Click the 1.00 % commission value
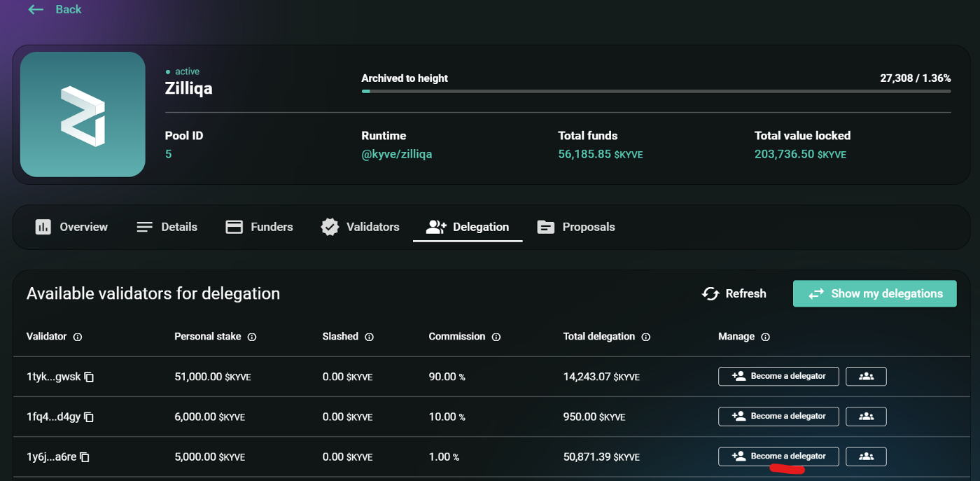This screenshot has height=481, width=980. pos(444,457)
